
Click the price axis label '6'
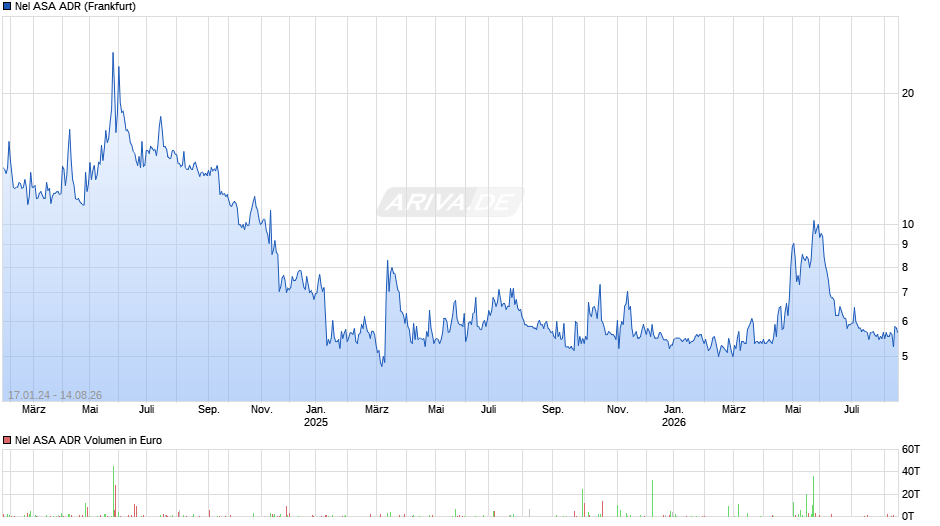point(905,321)
